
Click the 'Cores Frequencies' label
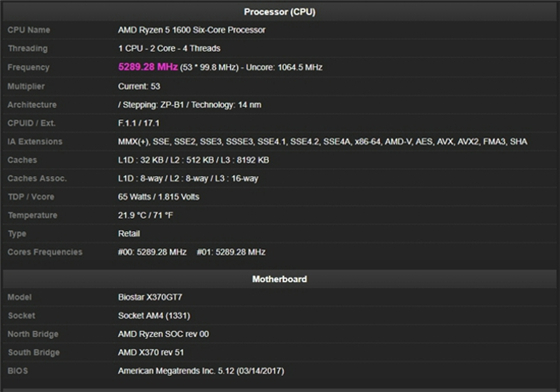click(x=45, y=252)
